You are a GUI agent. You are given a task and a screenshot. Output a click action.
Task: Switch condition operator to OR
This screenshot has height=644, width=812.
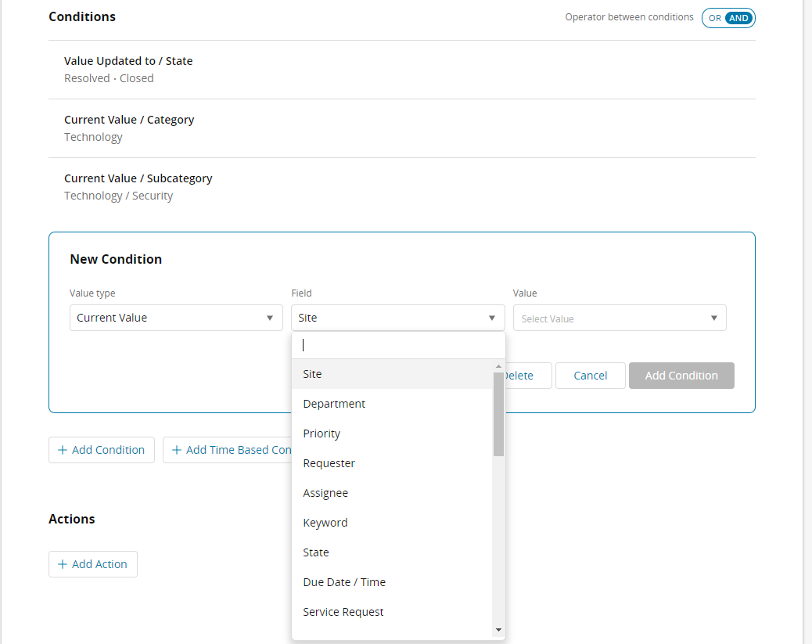[x=714, y=18]
